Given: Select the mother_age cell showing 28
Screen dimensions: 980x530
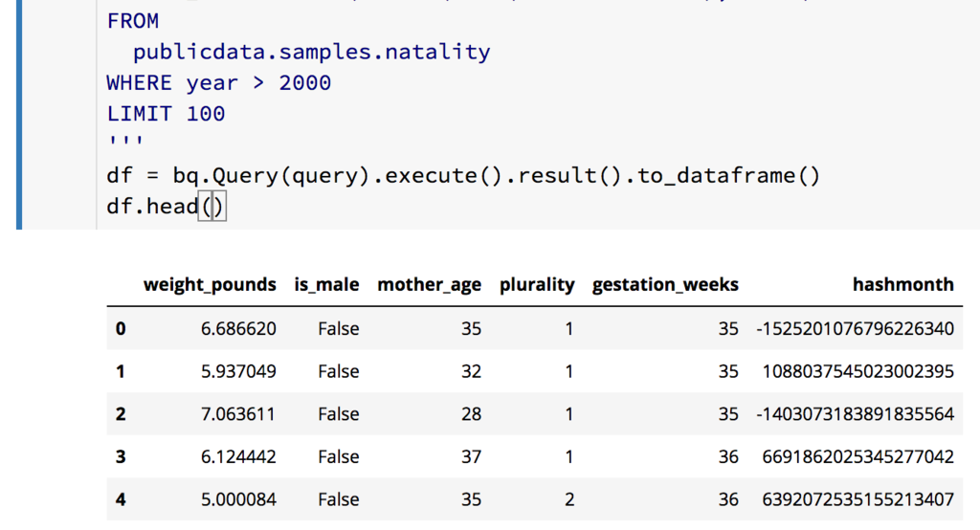Looking at the screenshot, I should point(471,414).
